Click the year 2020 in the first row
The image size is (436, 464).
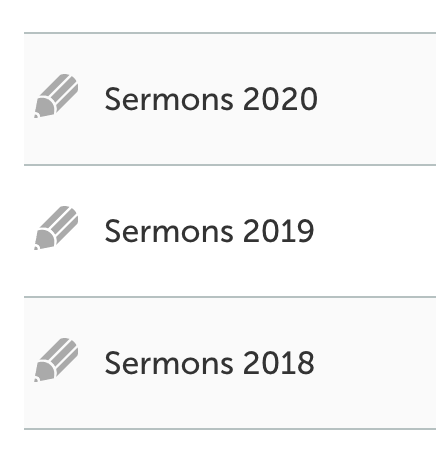click(x=280, y=99)
